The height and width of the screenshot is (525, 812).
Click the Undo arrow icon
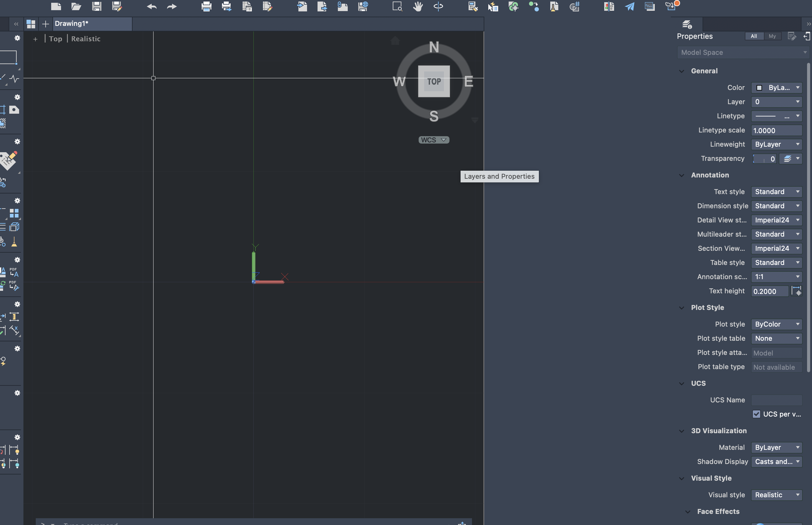click(152, 6)
